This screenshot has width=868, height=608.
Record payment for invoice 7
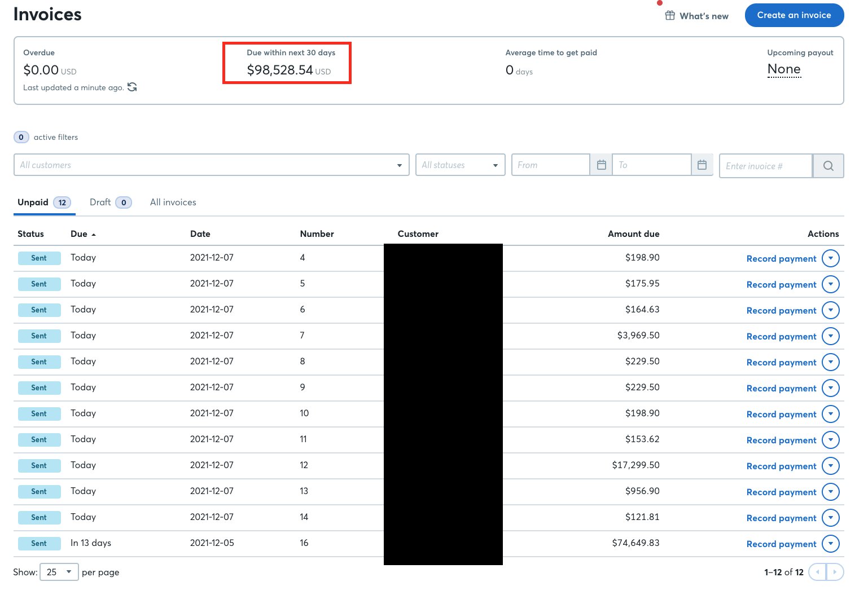(781, 337)
